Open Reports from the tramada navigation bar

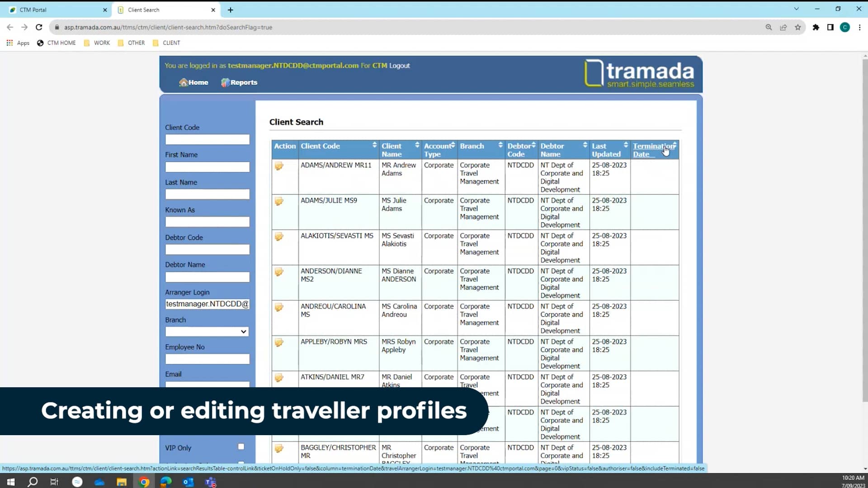(239, 82)
